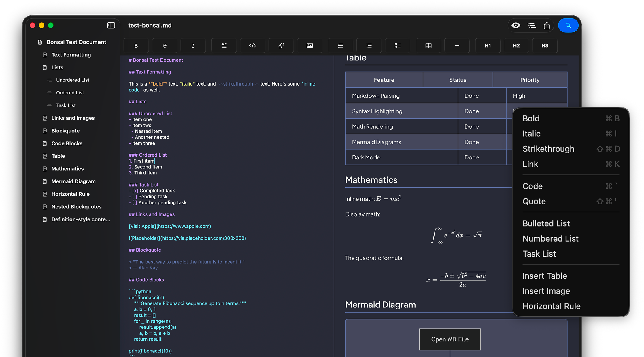Image resolution: width=644 pixels, height=357 pixels.
Task: Click the Mathematics heading in the preview
Action: tap(371, 180)
